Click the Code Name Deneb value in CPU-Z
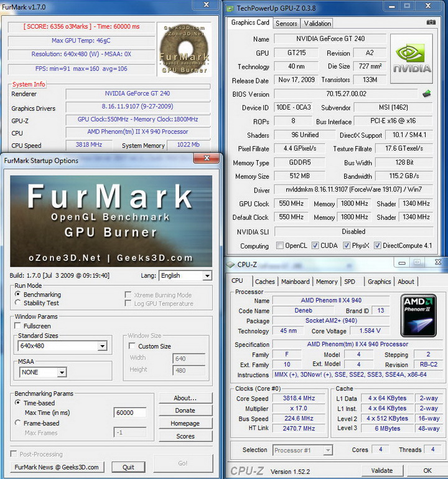Screen dimensions: 448x479 (303, 310)
